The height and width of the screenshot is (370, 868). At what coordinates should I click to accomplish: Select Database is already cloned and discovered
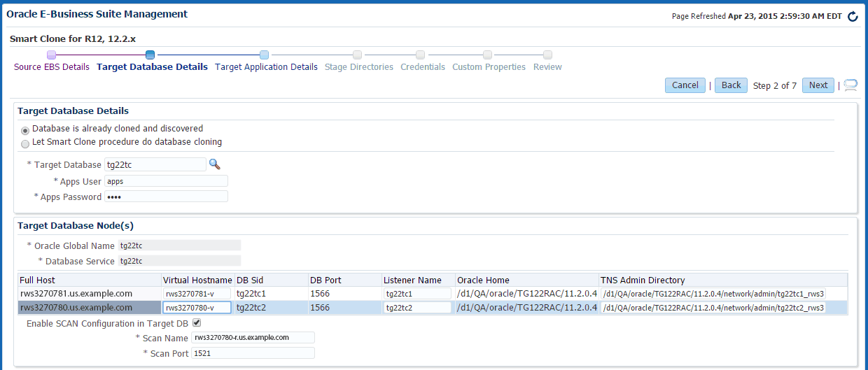(x=25, y=130)
